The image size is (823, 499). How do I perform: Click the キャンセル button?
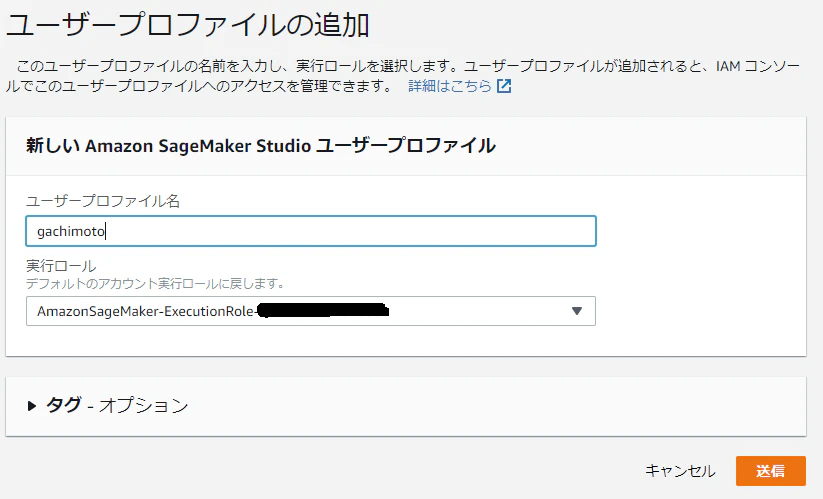tap(680, 471)
